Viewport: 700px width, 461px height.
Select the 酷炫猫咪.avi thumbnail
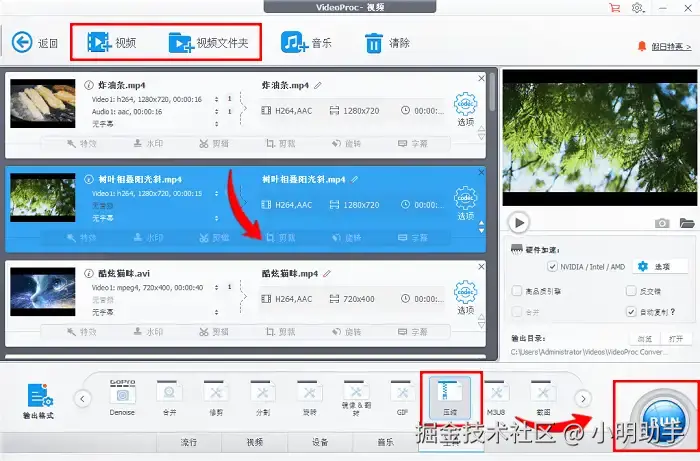[43, 292]
